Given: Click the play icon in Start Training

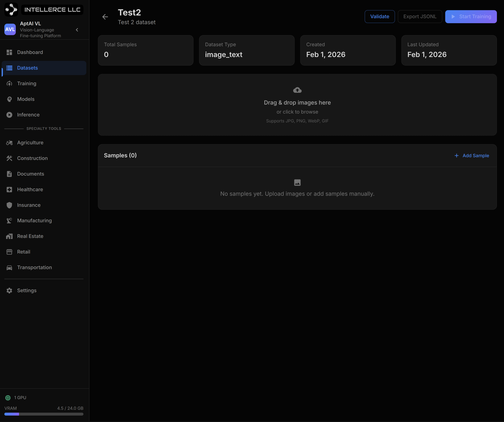Looking at the screenshot, I should (453, 17).
